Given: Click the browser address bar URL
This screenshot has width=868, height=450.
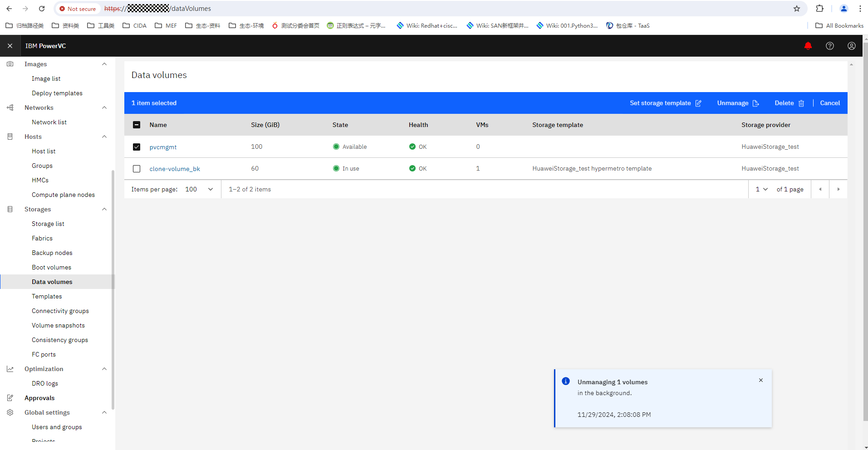Looking at the screenshot, I should (157, 9).
